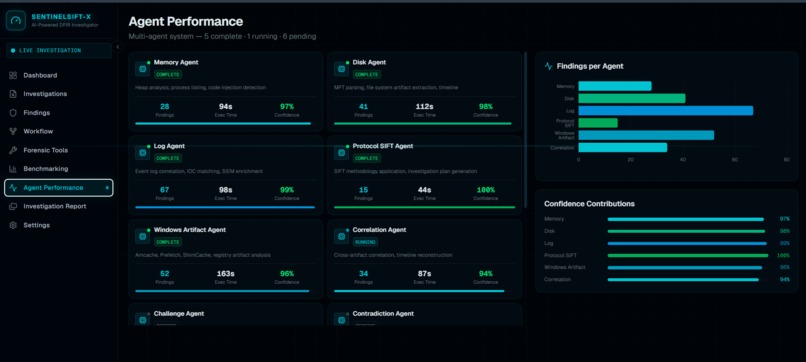This screenshot has height=362, width=806.
Task: Click Log Agent's 99% confidence value
Action: pyautogui.click(x=286, y=190)
